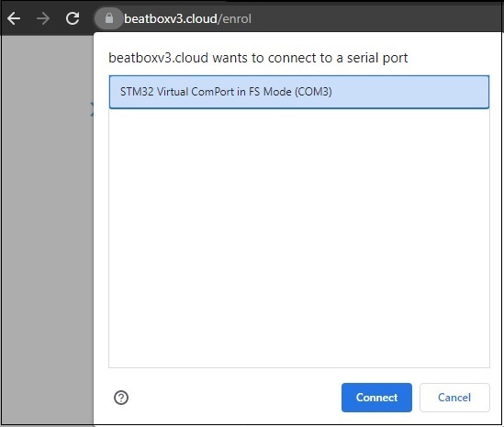Cancel the serial port dialog
The height and width of the screenshot is (427, 504).
click(454, 398)
